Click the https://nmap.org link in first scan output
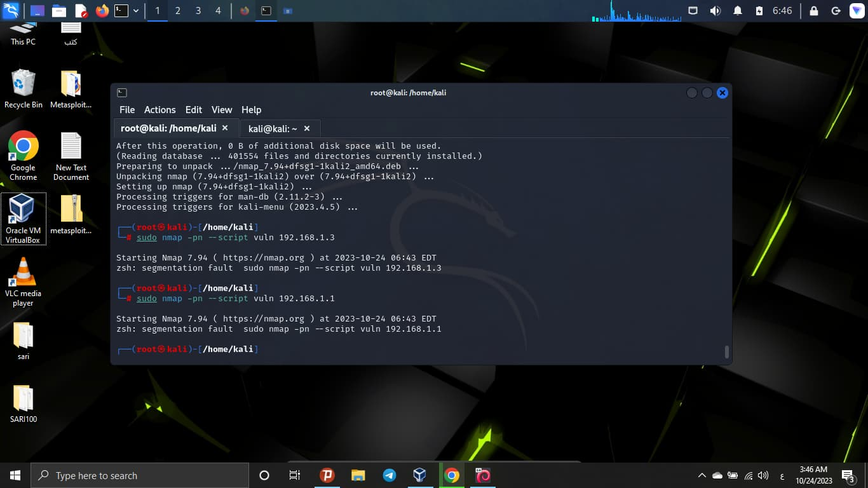Screen dimensions: 868x488 click(x=264, y=258)
